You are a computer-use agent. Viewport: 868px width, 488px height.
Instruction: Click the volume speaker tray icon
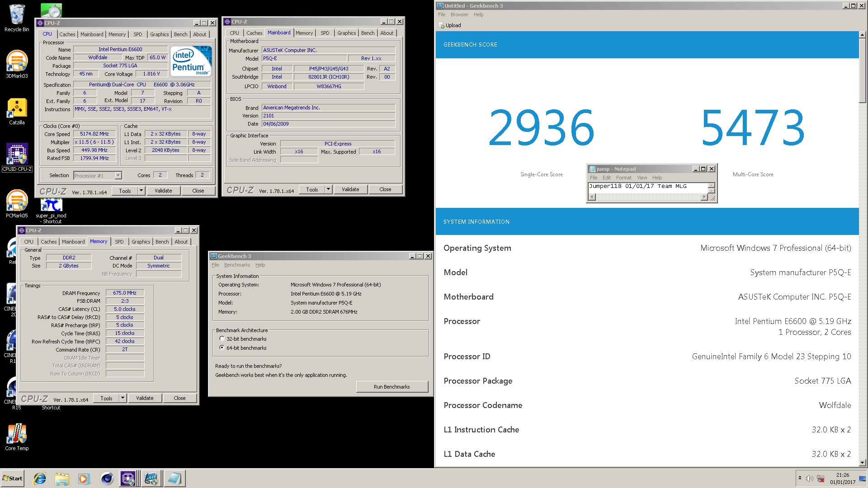(x=810, y=479)
